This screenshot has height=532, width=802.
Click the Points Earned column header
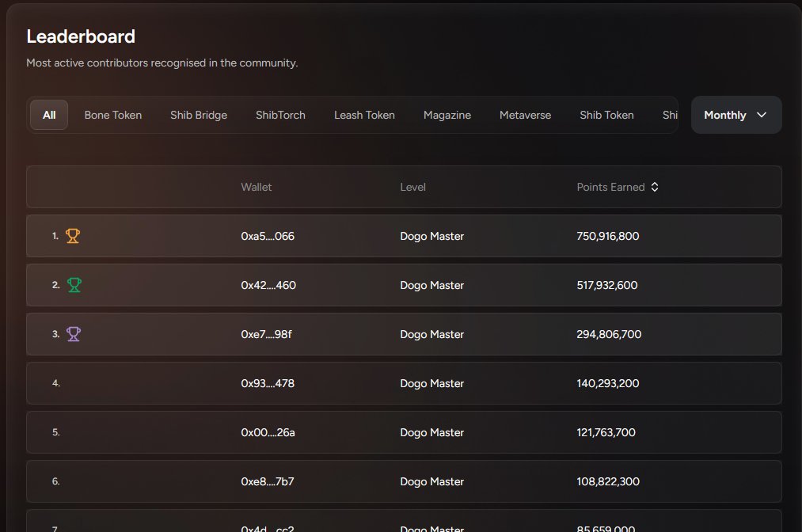click(610, 187)
